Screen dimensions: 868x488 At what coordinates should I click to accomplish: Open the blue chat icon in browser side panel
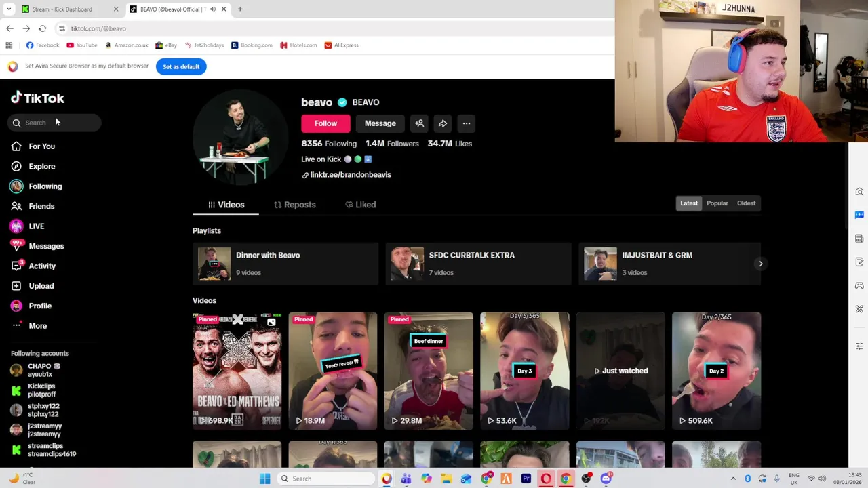coord(859,215)
